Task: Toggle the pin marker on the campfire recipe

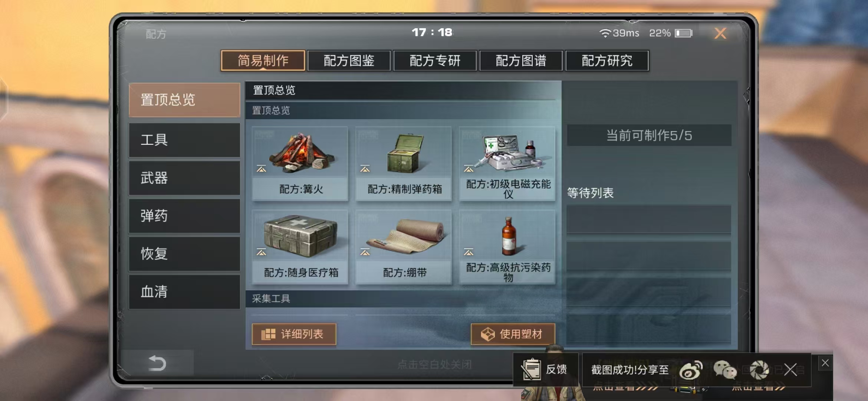Action: pyautogui.click(x=262, y=169)
